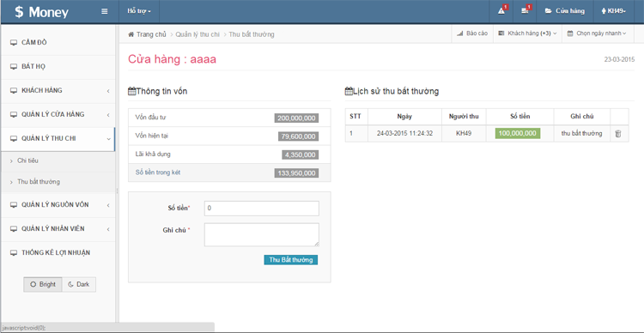Click the monitor icon beside THỐNG KÊ LỢI NHUẬN
The height and width of the screenshot is (333, 644).
14,253
